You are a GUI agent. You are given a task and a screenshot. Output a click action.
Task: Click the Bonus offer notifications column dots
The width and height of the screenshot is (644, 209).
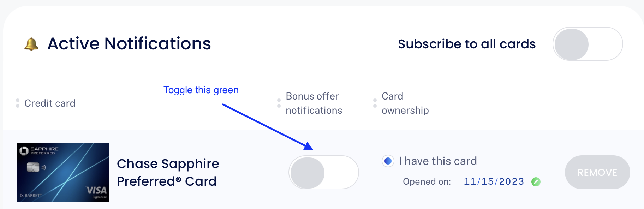[x=279, y=103]
